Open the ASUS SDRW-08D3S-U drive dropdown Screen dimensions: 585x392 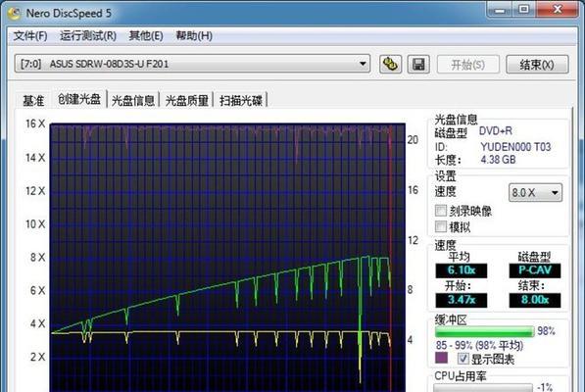coord(192,64)
